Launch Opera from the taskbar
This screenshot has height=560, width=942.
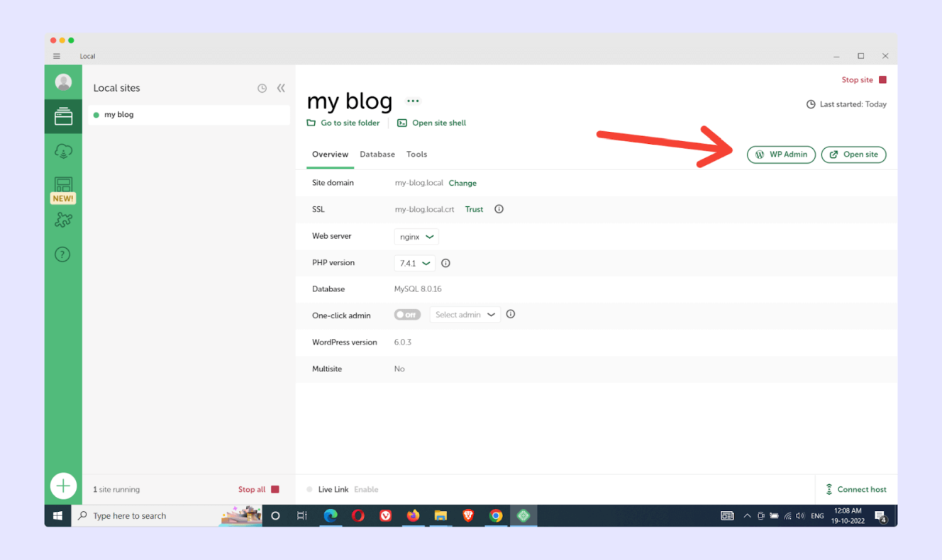tap(358, 516)
